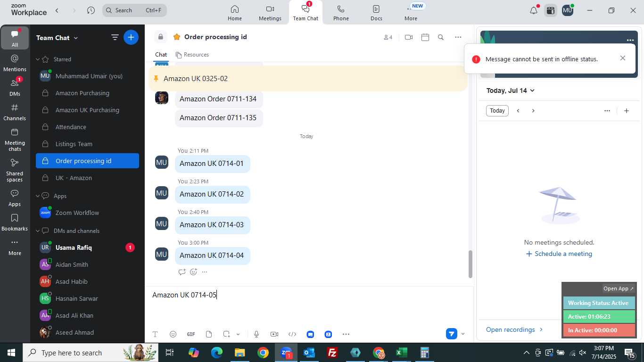
Task: Click the Today button in calendar panel
Action: pos(497,111)
